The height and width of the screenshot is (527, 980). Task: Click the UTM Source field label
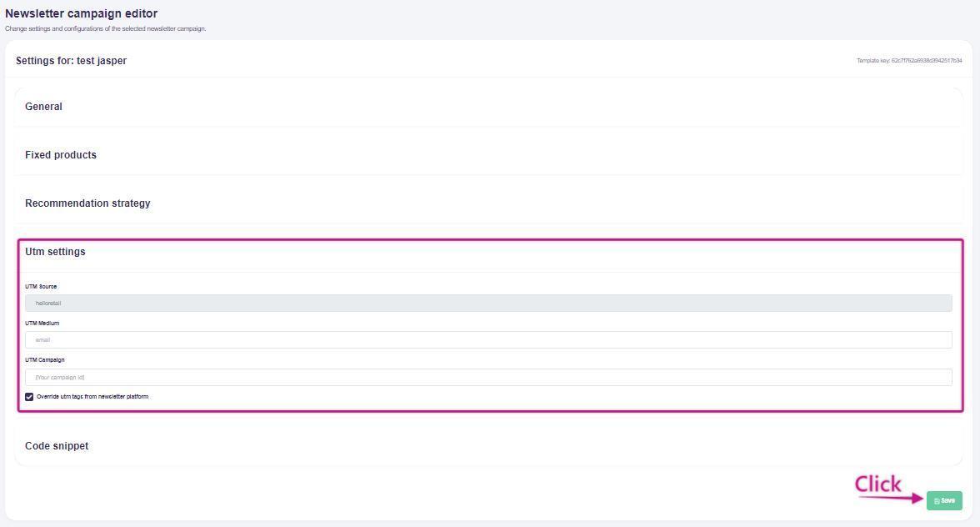click(x=41, y=287)
